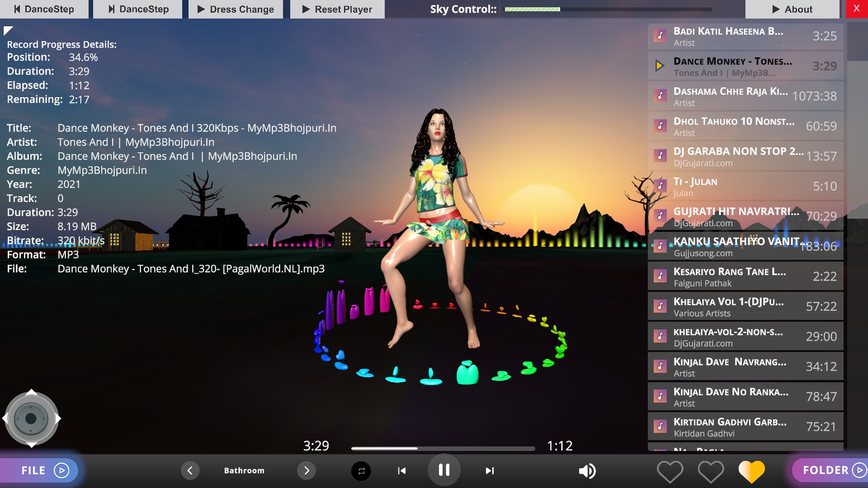Click the joystick right arrow
Image resolution: width=868 pixels, height=488 pixels.
pyautogui.click(x=58, y=418)
